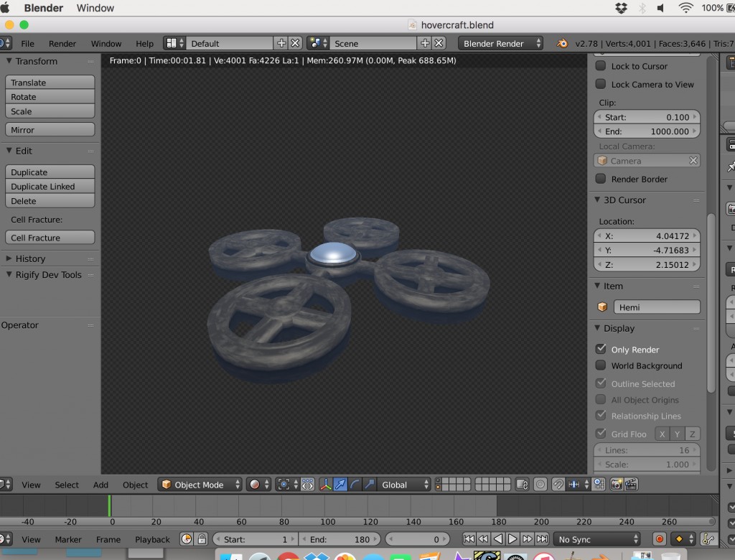Viewport: 735px width, 560px height.
Task: Toggle Lock Camera to View
Action: [x=600, y=84]
